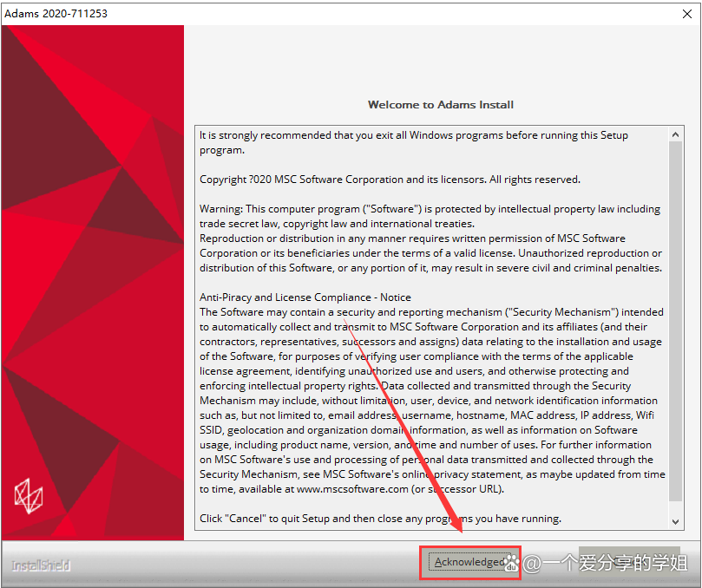The image size is (702, 588).
Task: Click the Acknowledged button
Action: tap(469, 562)
